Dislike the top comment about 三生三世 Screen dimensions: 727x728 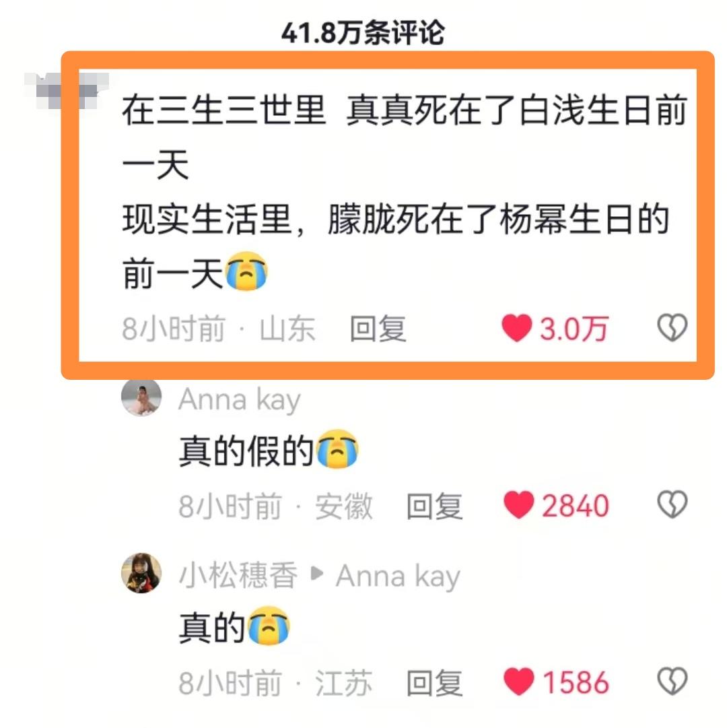coord(672,328)
